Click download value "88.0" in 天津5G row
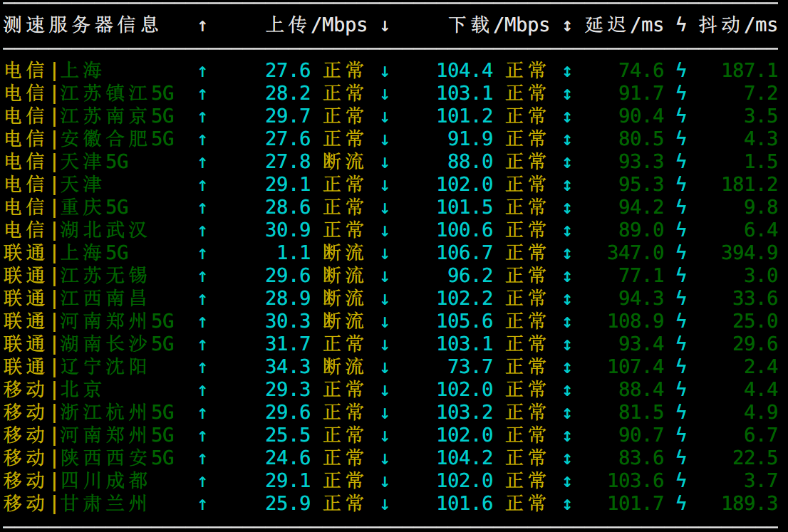The width and height of the screenshot is (788, 532). click(x=470, y=162)
